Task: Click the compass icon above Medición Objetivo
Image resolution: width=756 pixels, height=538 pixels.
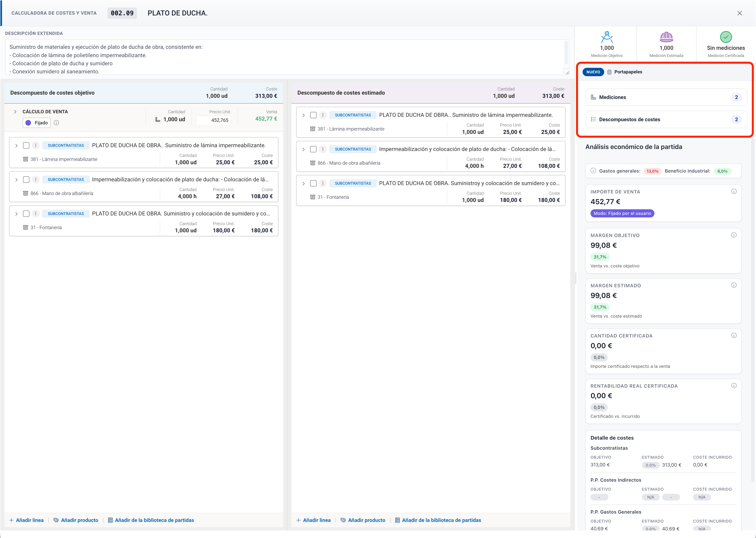Action: [607, 37]
